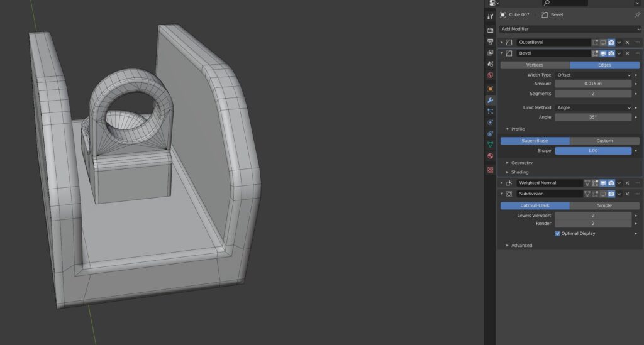This screenshot has width=644, height=345.
Task: Open OuterBevel modifier extras dropdown arrow
Action: [x=619, y=42]
